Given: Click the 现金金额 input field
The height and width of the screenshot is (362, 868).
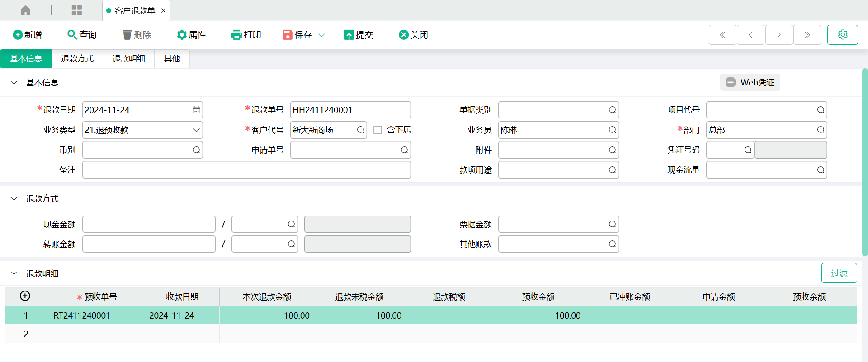Looking at the screenshot, I should (149, 224).
